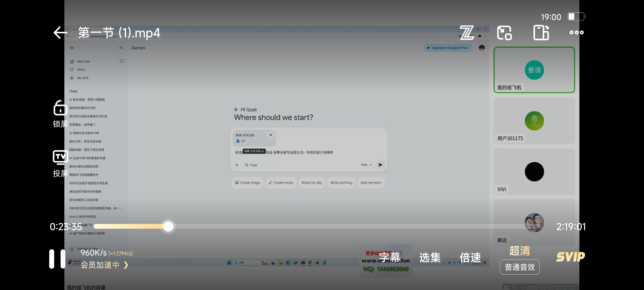Choose the Boost my day suggestion chip
Image resolution: width=644 pixels, height=290 pixels.
(x=312, y=183)
